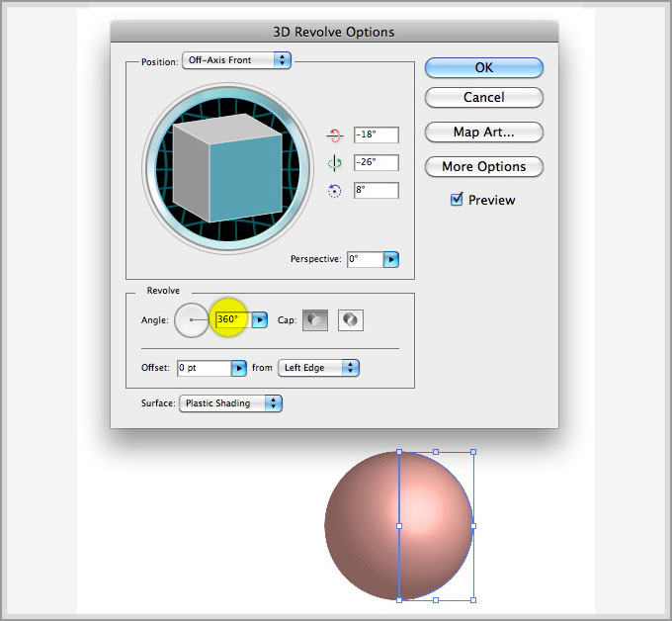Click the More Options button
This screenshot has height=621, width=672.
(484, 166)
